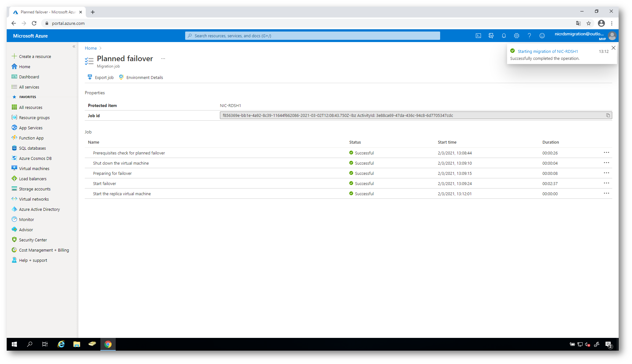This screenshot has width=632, height=364.
Task: Open the feedback smiley icon
Action: [x=542, y=36]
